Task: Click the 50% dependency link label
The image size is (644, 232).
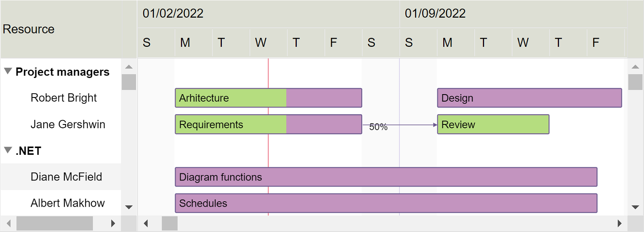Action: point(378,127)
